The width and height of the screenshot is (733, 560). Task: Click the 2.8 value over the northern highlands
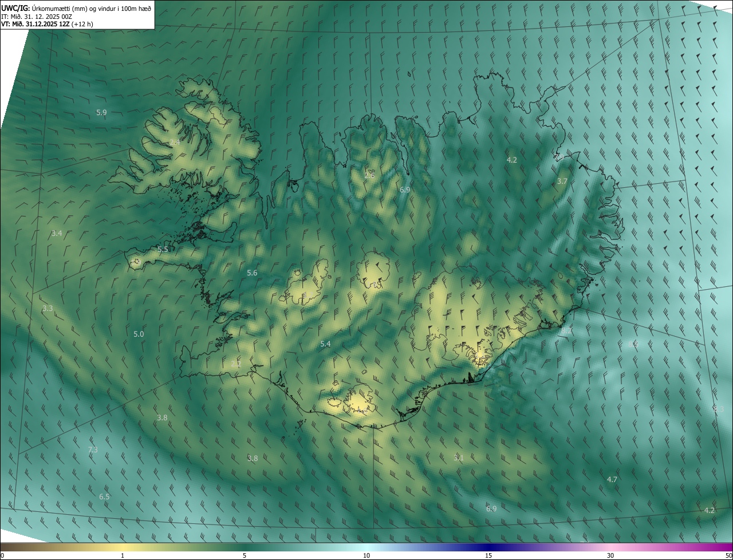click(369, 175)
